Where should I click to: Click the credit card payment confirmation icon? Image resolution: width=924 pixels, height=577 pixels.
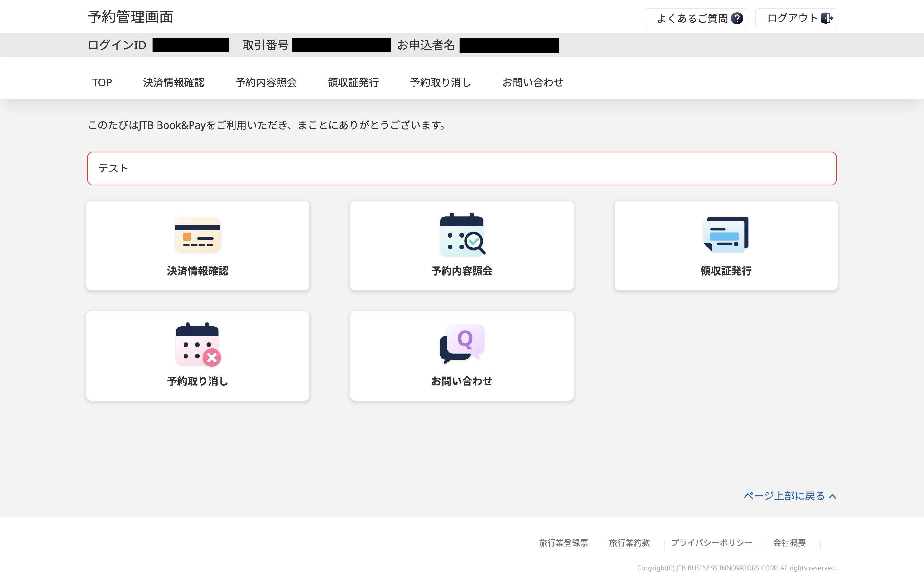click(x=198, y=234)
